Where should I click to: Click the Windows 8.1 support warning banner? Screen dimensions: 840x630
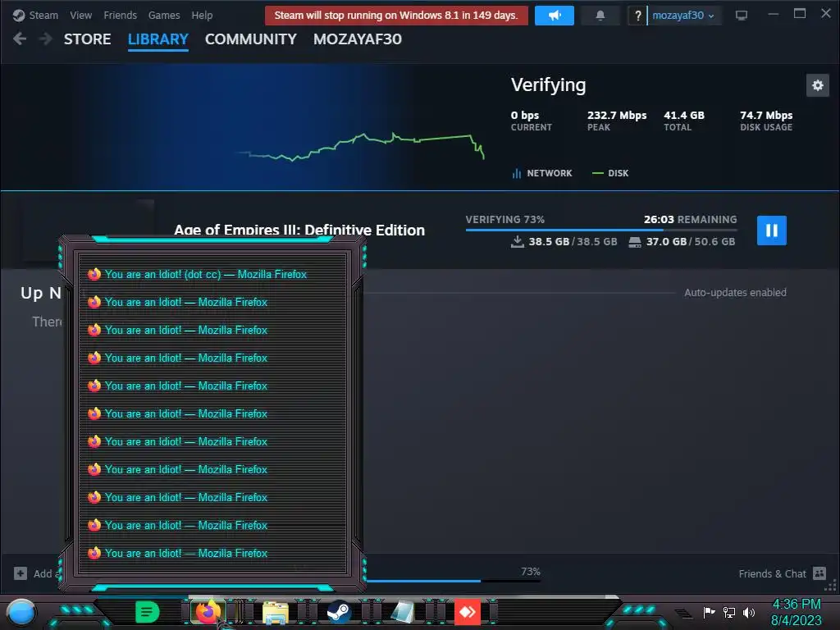(396, 16)
